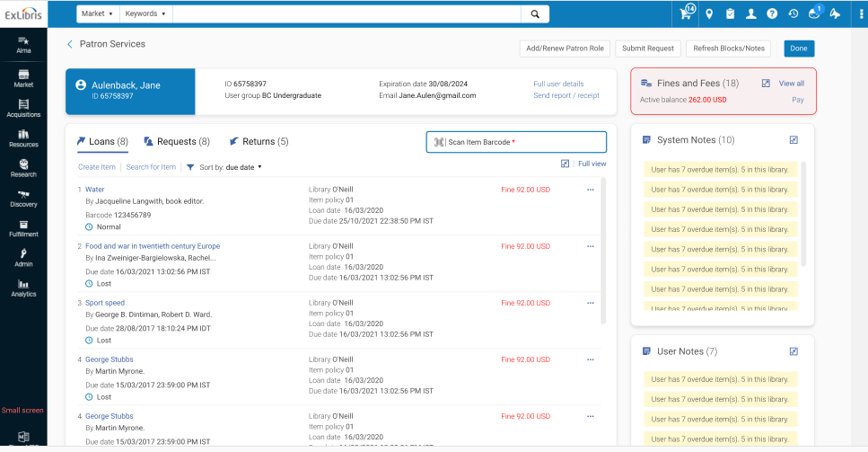Open row actions for Water loan
Viewport: 868px width, 452px height.
[590, 190]
